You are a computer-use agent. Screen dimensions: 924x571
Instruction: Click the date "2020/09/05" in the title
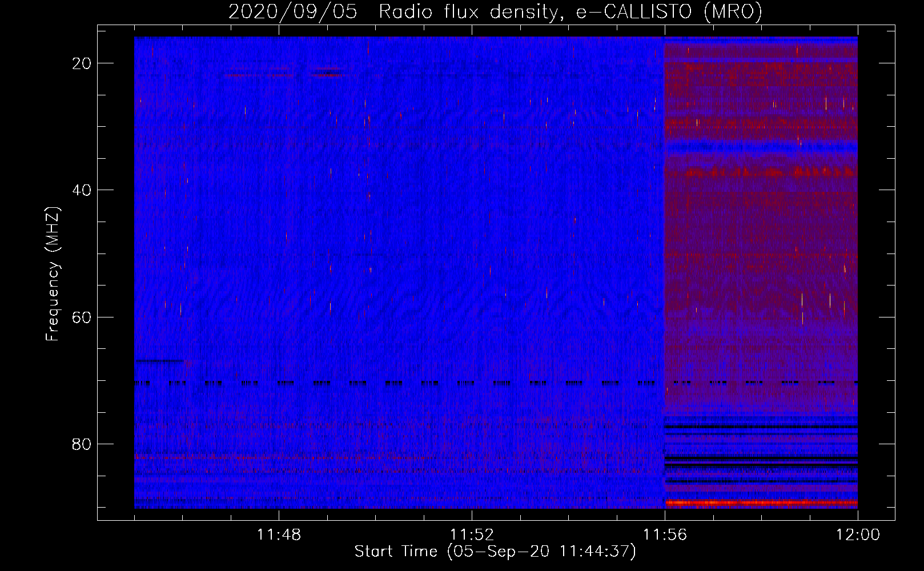[x=293, y=11]
